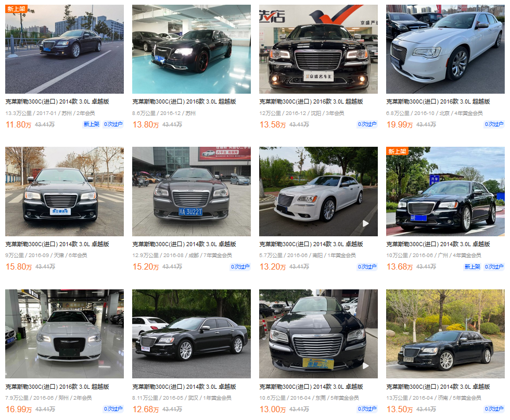
Task: Open the 天津 listing title, 2014款 3.0L 卓越版
Action: (57, 244)
